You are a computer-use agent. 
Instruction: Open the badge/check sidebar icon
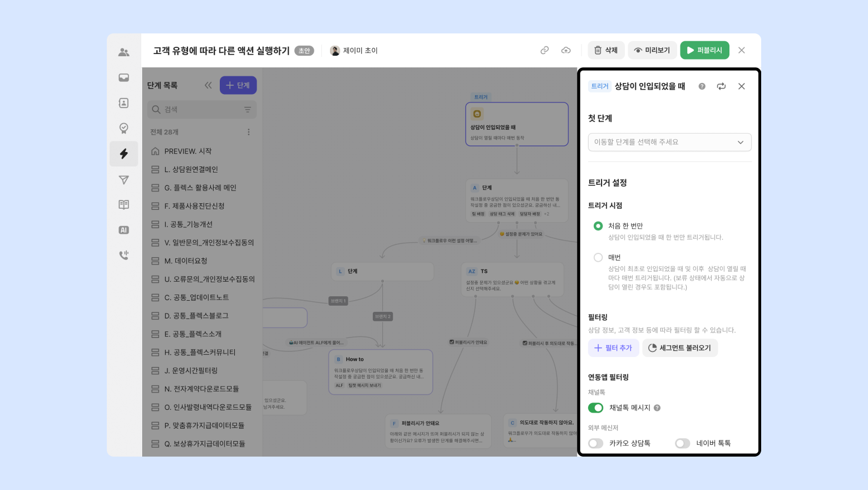(x=124, y=128)
